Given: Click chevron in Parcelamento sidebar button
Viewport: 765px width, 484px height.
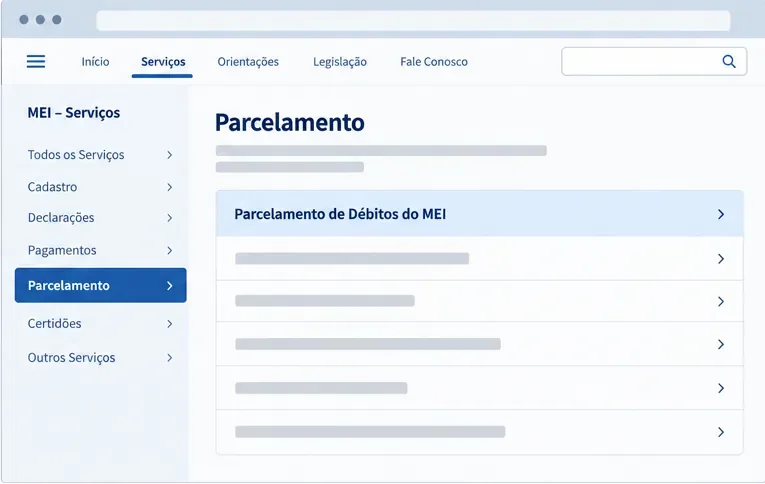Looking at the screenshot, I should click(x=169, y=286).
